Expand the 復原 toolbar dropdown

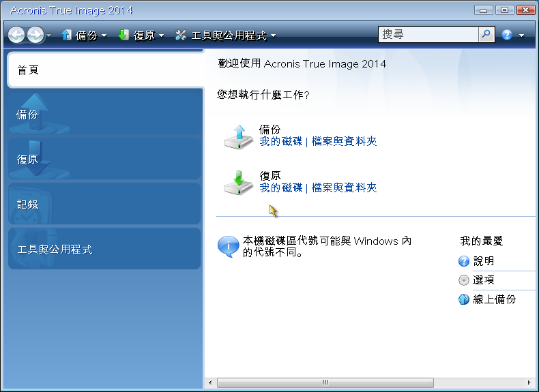point(161,35)
